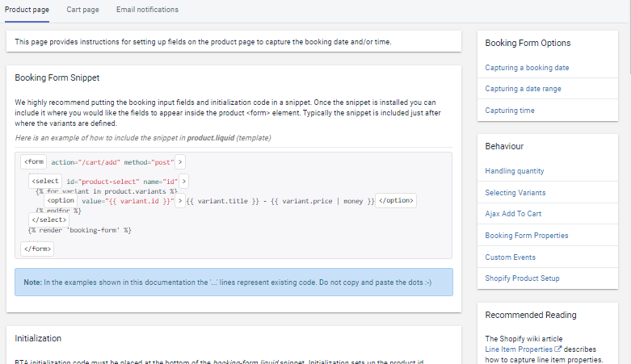The image size is (631, 364).
Task: Open the Shopify Product Setup link
Action: click(522, 278)
